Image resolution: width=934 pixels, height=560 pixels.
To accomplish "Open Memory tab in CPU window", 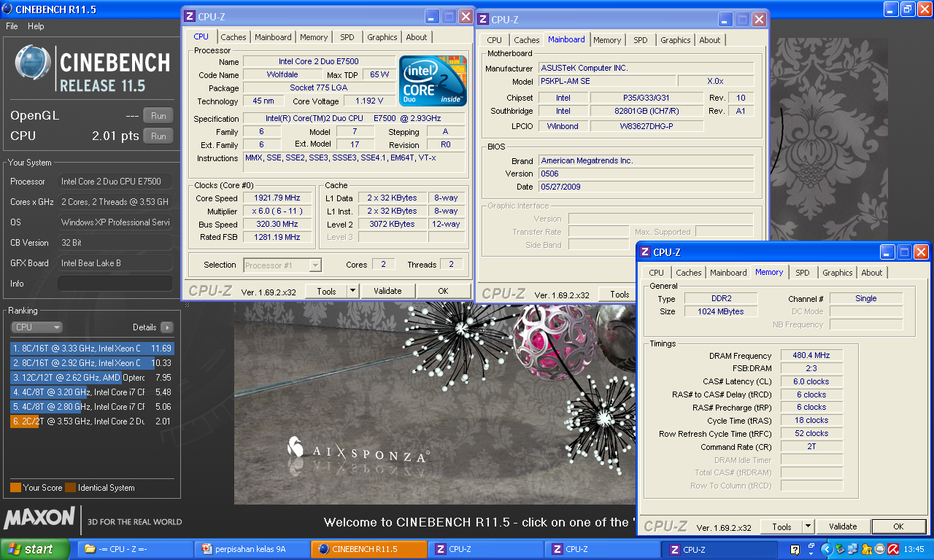I will [314, 37].
